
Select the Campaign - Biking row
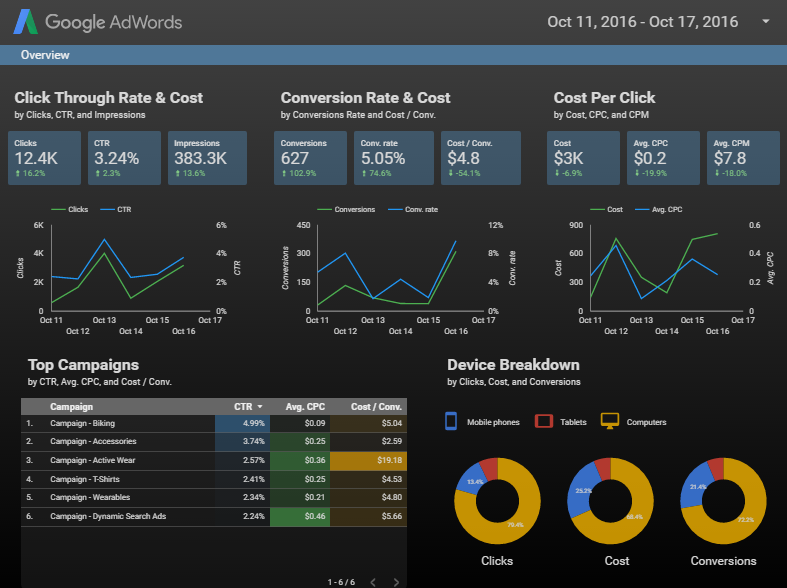pos(214,423)
